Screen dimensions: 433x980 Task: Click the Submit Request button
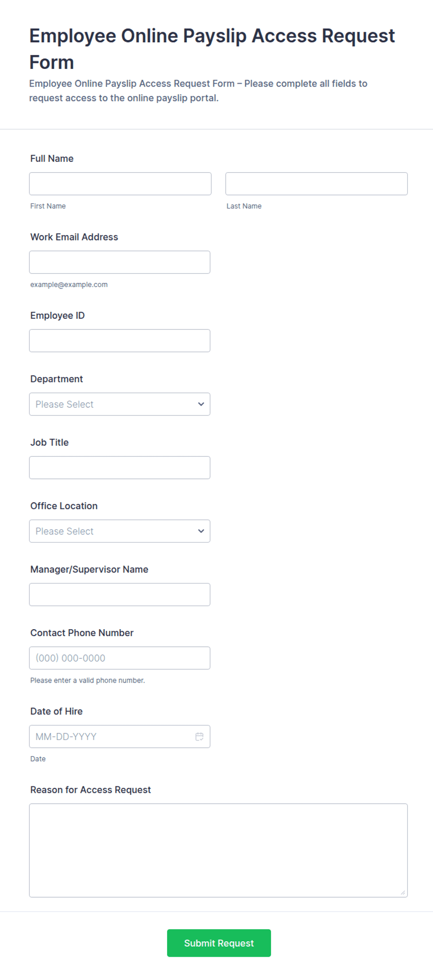(x=219, y=943)
